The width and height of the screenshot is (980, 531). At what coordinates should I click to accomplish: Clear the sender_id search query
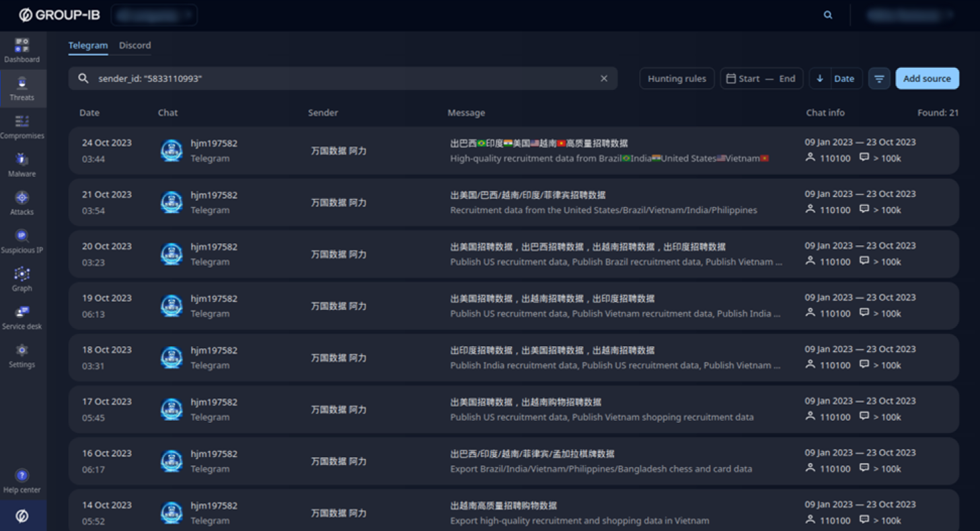pos(603,78)
